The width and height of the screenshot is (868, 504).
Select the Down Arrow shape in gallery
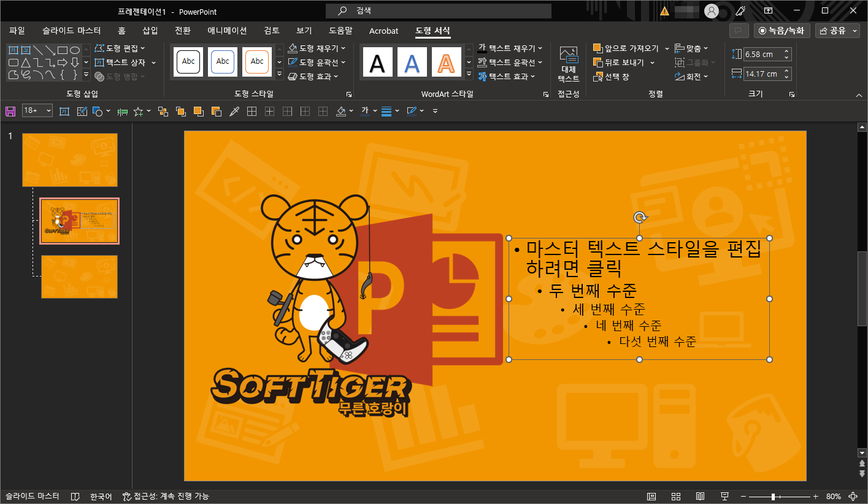click(x=75, y=63)
